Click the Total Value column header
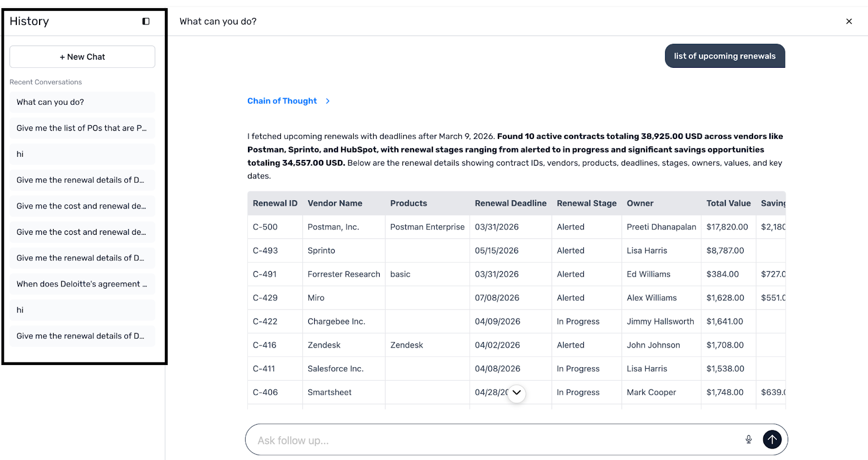Screen dimensions: 868x460 point(728,203)
